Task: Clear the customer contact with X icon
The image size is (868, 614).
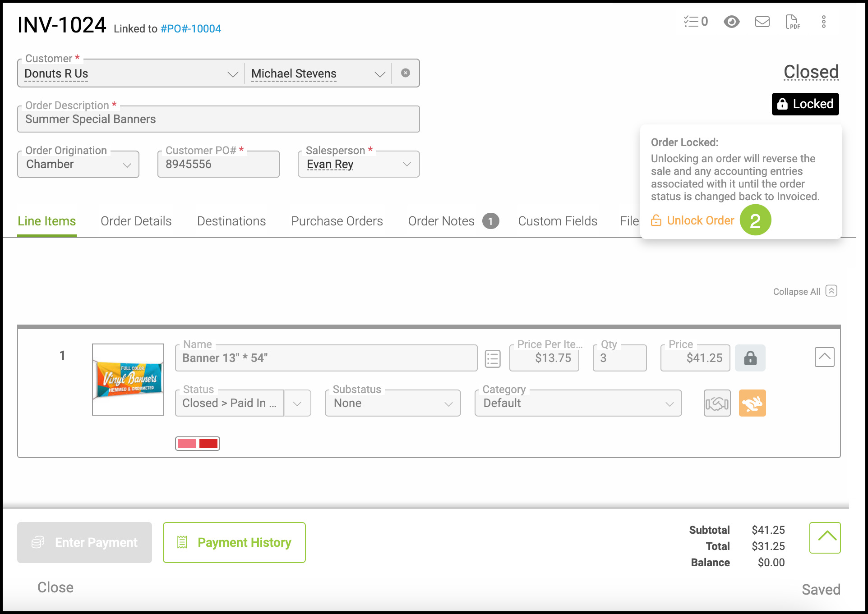Action: [x=406, y=73]
